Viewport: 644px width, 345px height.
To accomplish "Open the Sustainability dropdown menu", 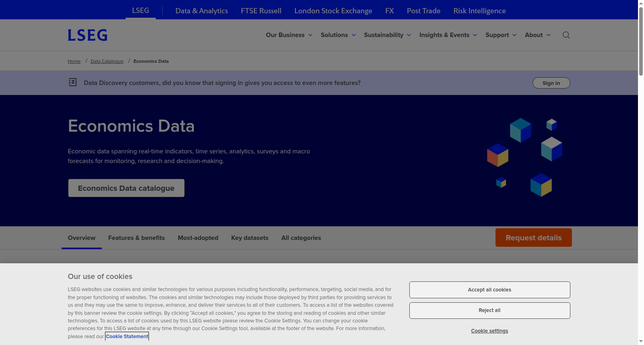I will point(388,35).
